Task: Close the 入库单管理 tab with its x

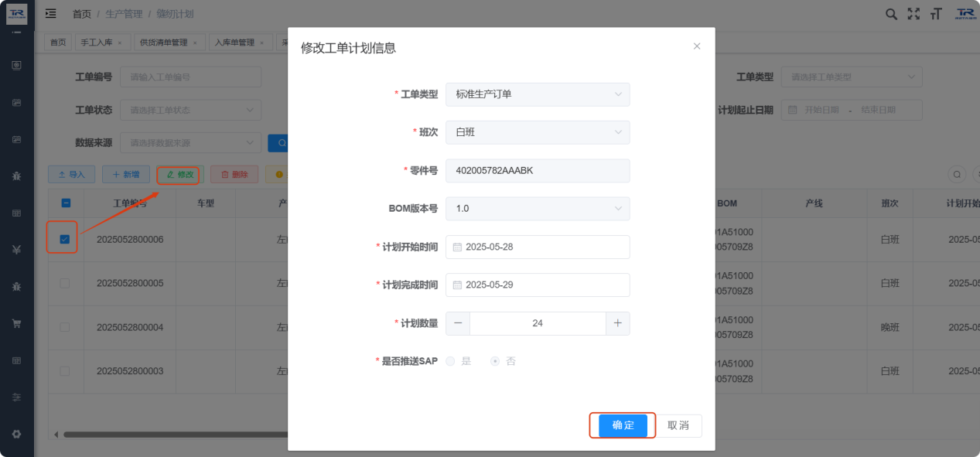Action: [x=261, y=43]
